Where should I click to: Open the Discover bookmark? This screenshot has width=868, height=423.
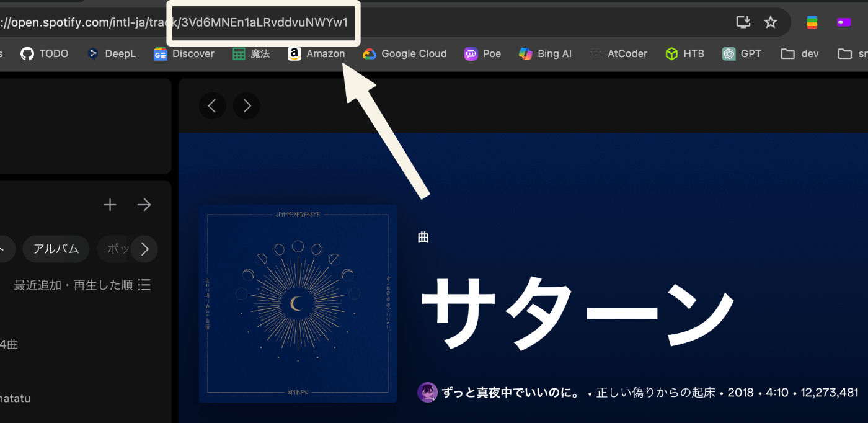click(x=184, y=54)
